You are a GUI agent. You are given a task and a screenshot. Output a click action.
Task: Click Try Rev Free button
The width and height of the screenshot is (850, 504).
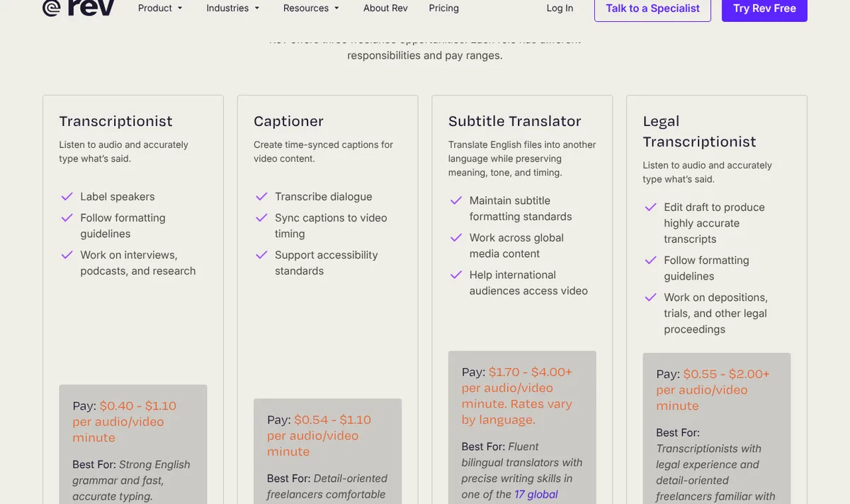764,9
